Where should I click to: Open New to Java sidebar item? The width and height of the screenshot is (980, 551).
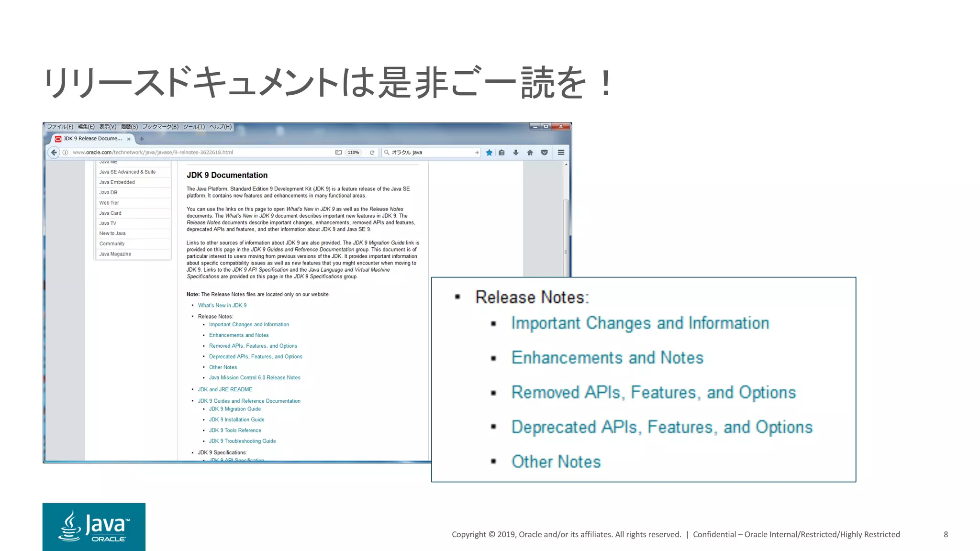[133, 233]
